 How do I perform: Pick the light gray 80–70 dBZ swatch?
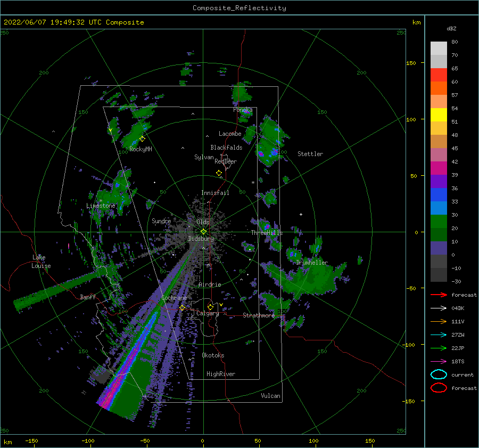point(439,48)
